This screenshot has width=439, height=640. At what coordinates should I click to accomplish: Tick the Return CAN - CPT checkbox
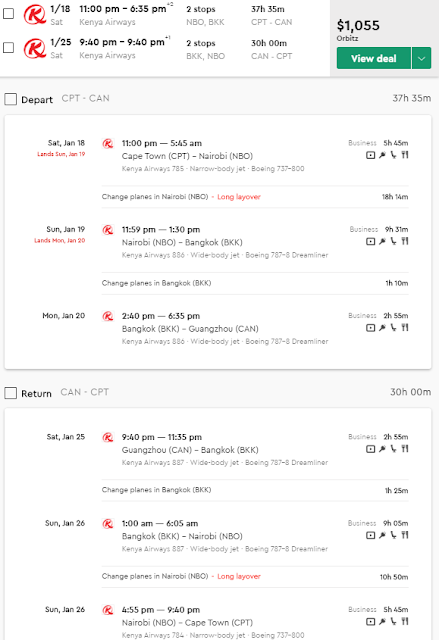point(11,393)
